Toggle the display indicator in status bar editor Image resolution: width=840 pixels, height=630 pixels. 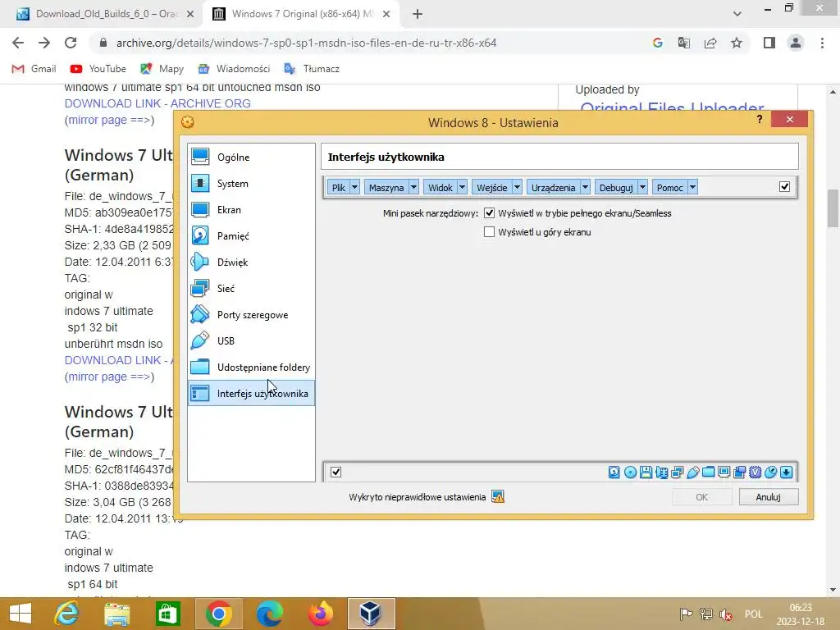click(724, 472)
